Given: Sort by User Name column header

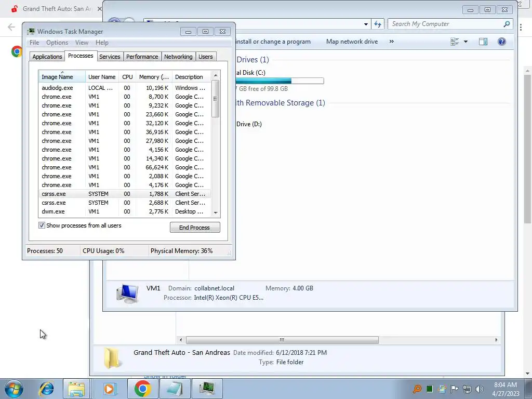Looking at the screenshot, I should click(102, 77).
